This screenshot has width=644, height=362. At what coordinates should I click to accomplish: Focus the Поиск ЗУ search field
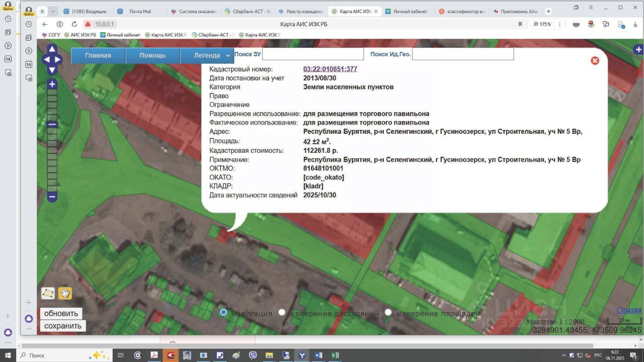[313, 54]
